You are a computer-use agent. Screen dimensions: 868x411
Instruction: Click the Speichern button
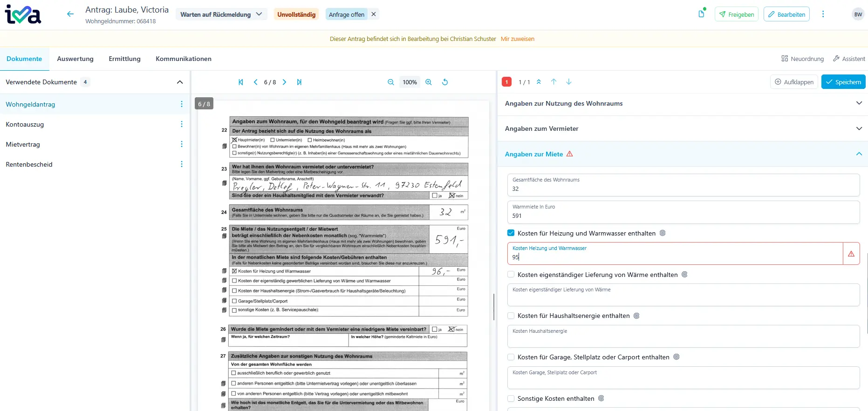click(843, 82)
